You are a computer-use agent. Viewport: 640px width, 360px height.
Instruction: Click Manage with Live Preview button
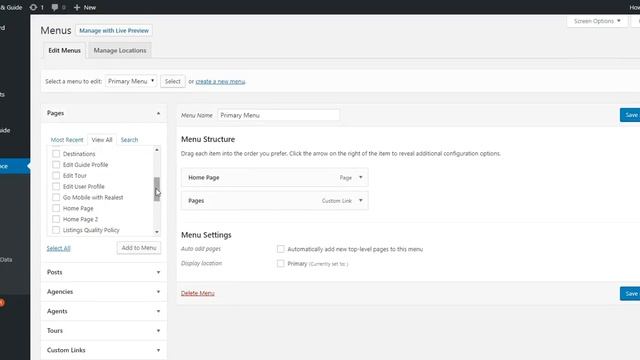point(114,31)
